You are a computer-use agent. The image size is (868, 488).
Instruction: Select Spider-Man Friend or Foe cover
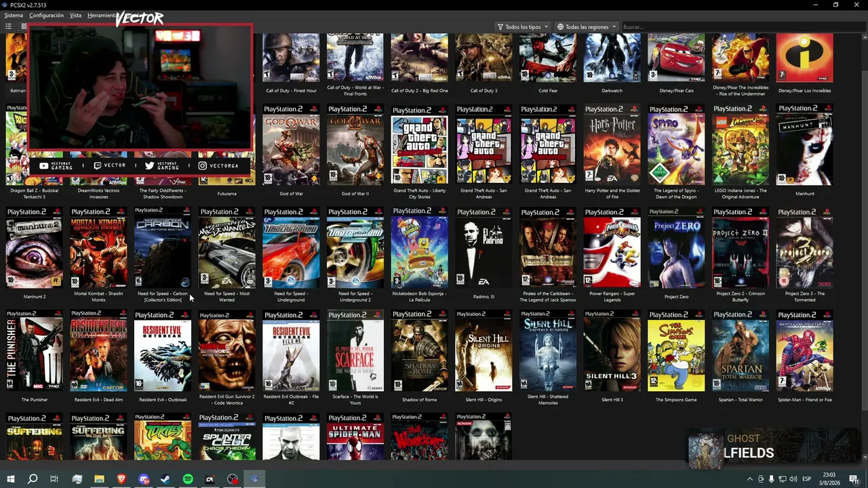pos(805,351)
